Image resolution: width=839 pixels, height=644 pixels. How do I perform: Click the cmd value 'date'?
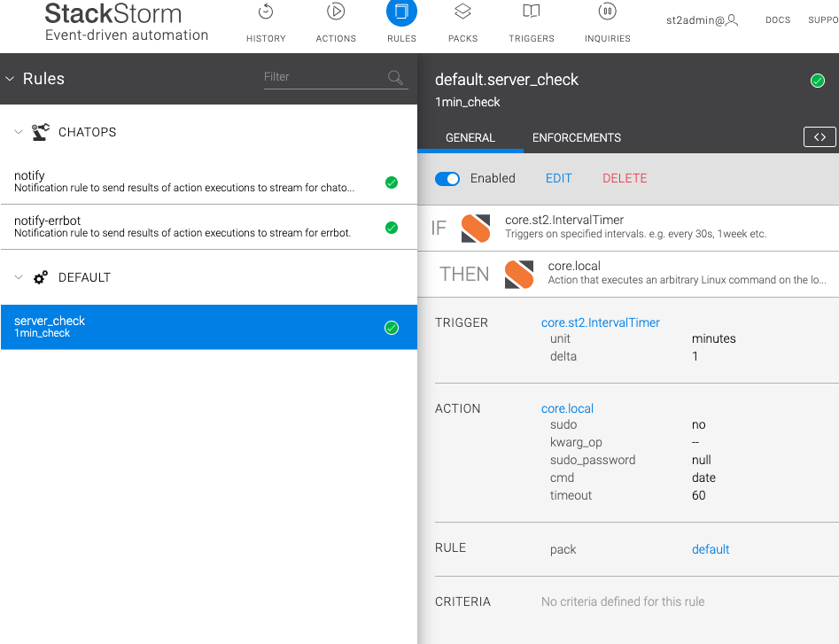point(703,477)
